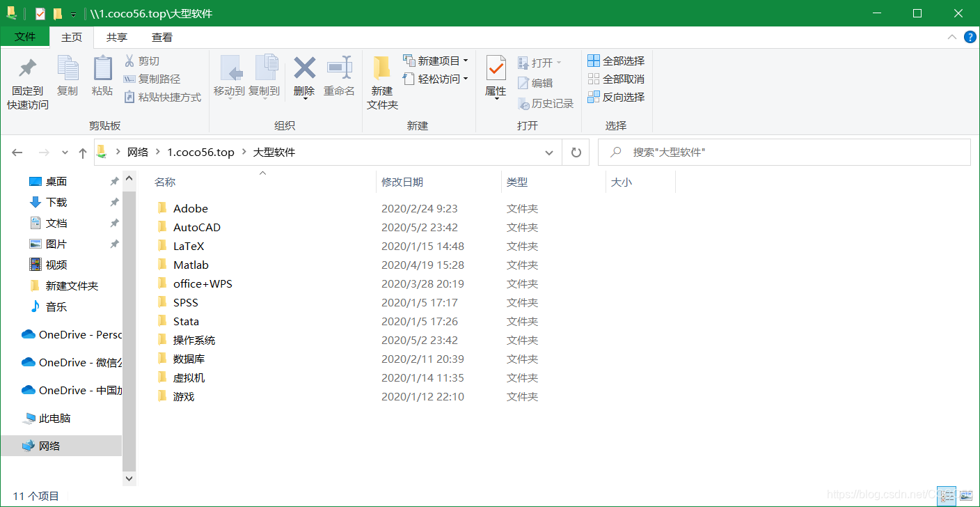Go back with the left arrow
Screen dimensions: 980x507
click(x=17, y=153)
